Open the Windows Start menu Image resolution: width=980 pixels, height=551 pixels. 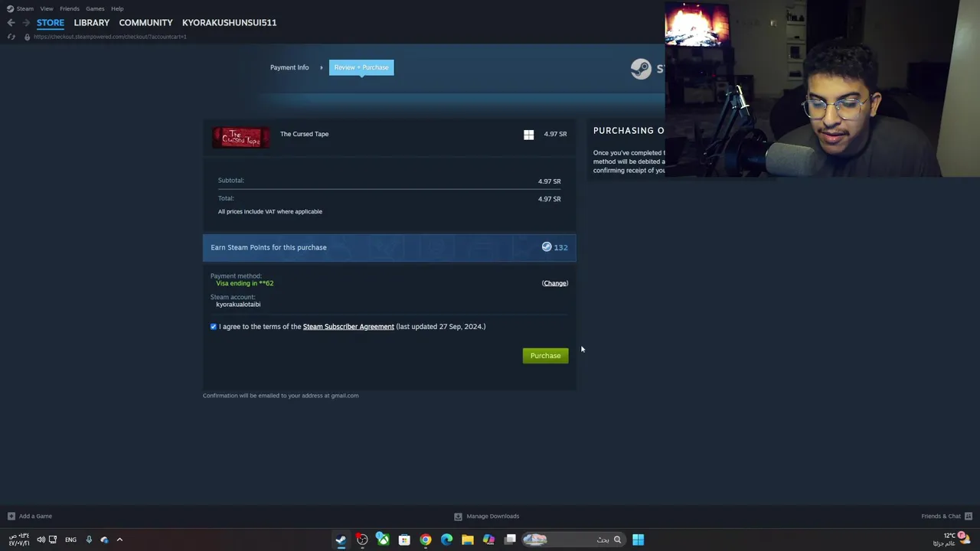(638, 540)
